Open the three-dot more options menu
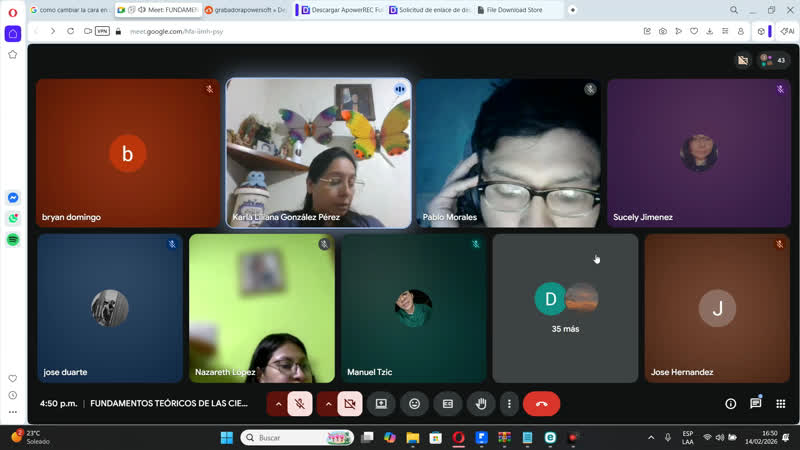 (x=509, y=404)
